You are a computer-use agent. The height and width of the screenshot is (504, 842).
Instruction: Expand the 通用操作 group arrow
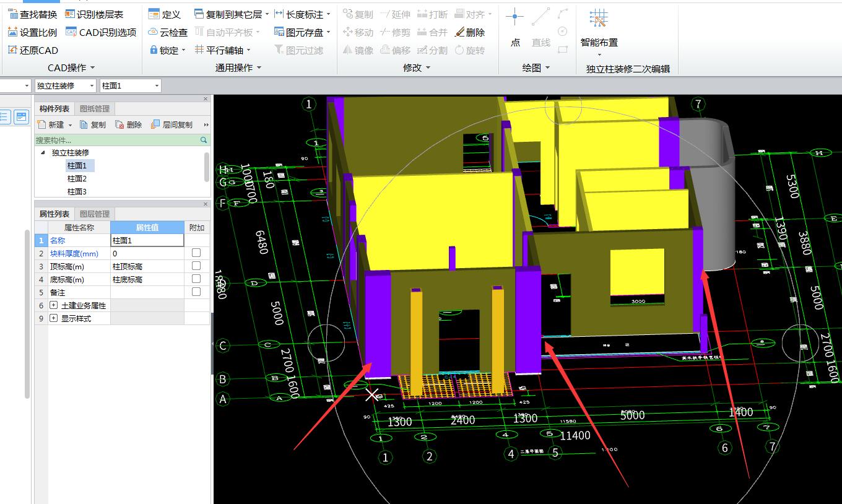coord(259,67)
